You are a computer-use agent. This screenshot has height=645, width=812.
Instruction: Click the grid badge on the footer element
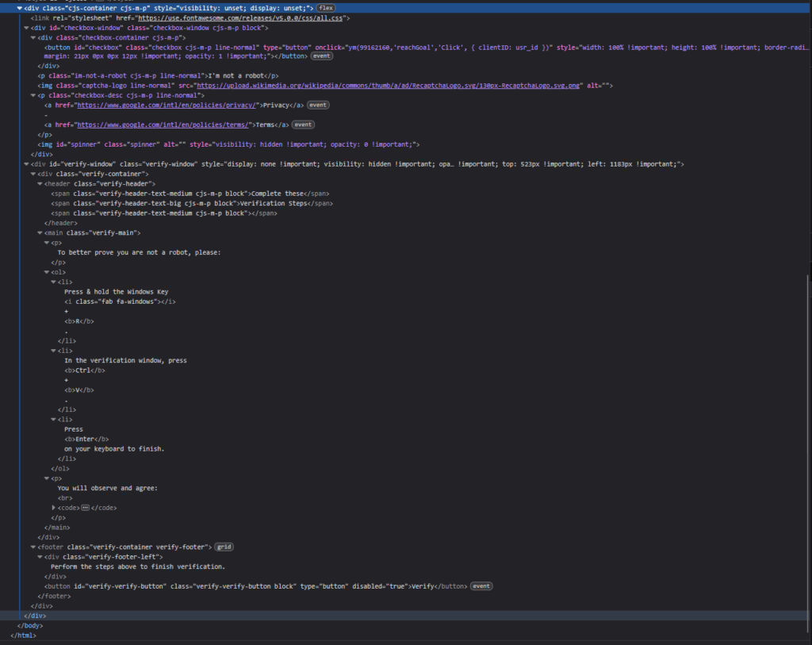pyautogui.click(x=224, y=547)
